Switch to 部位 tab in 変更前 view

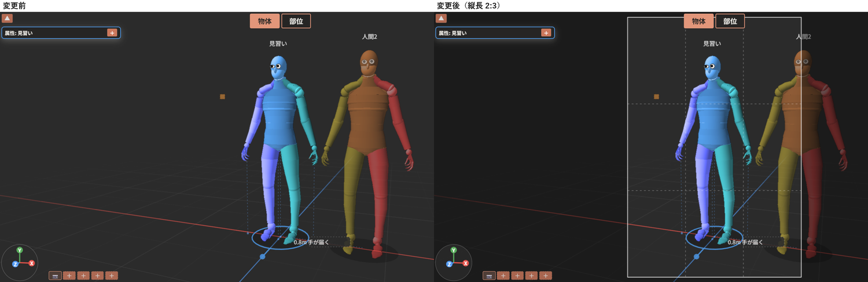click(x=296, y=21)
